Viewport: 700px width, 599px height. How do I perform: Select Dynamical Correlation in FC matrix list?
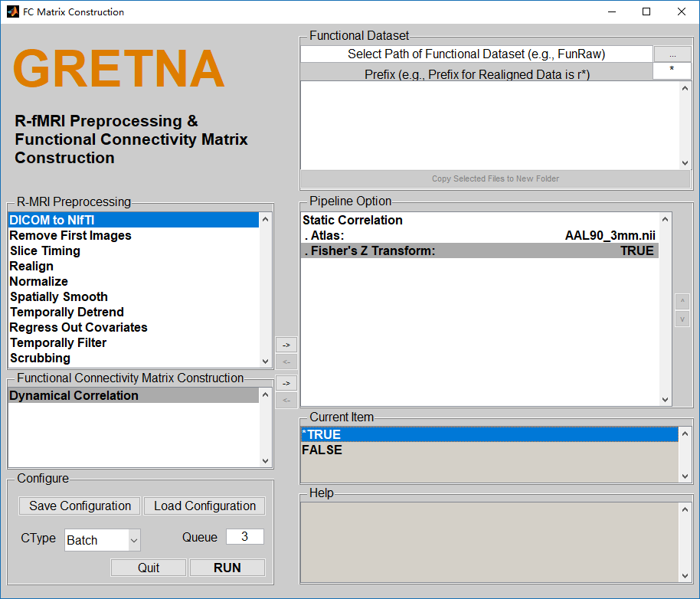[x=133, y=395]
